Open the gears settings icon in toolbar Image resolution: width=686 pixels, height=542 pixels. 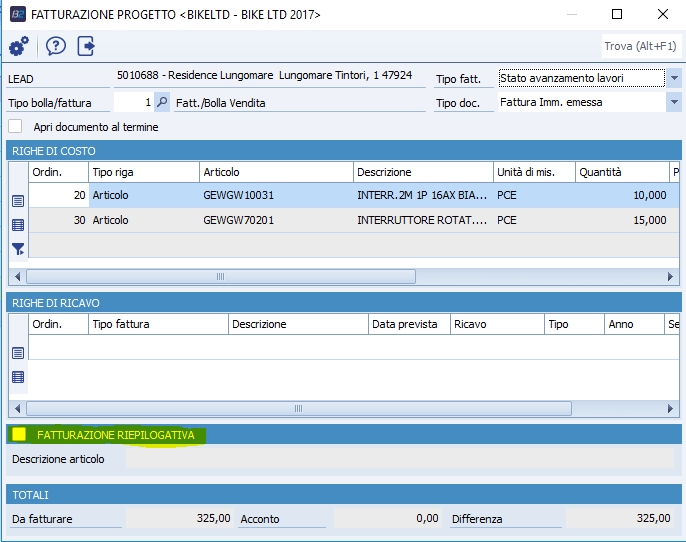point(19,46)
